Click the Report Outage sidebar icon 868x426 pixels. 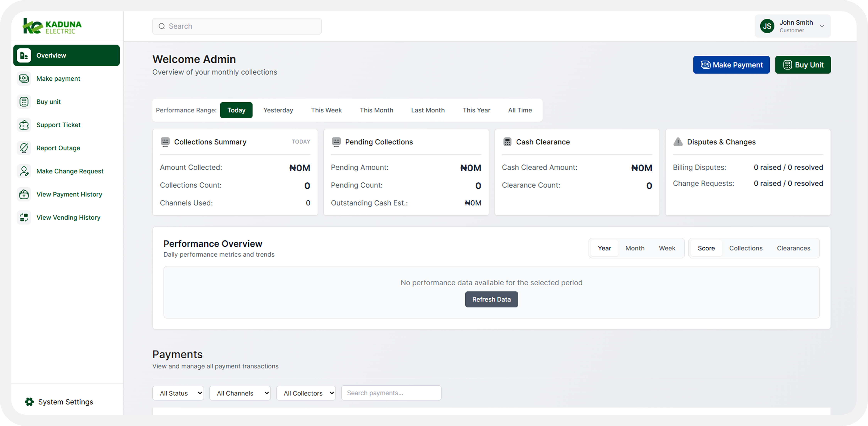[24, 148]
